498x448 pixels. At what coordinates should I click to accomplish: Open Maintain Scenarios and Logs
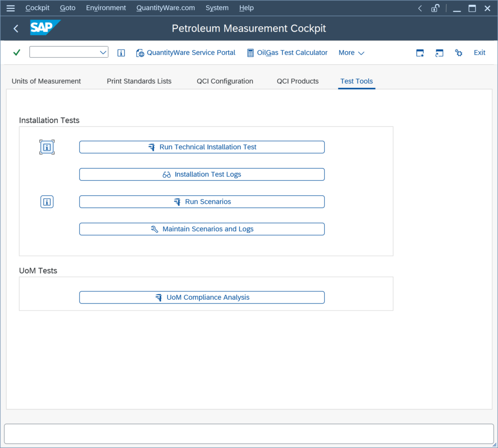coord(202,229)
